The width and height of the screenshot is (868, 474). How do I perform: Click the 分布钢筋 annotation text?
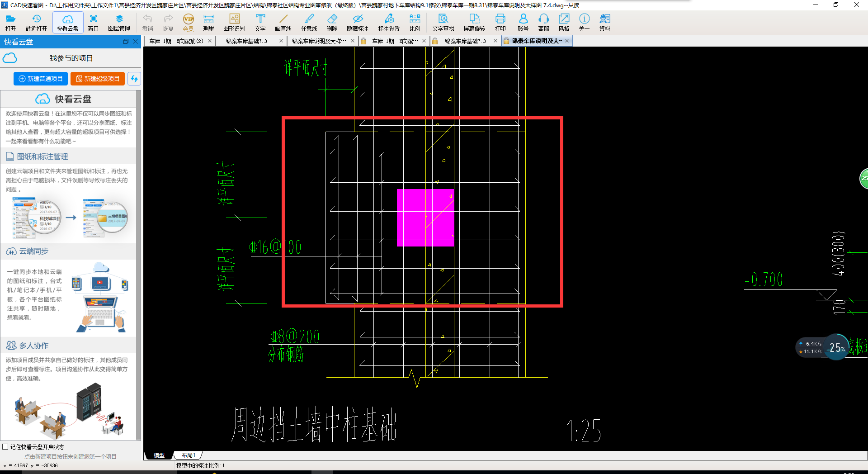[286, 354]
